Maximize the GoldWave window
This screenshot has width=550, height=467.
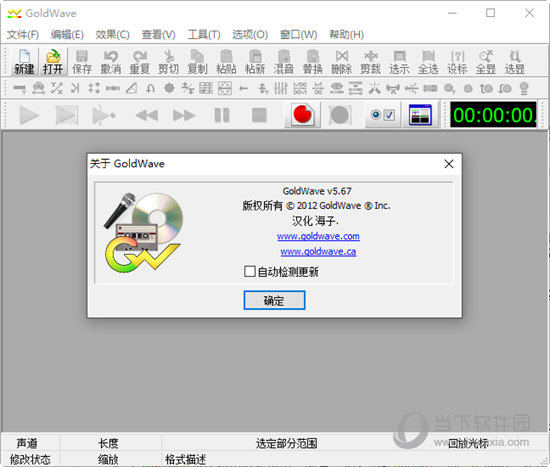click(490, 13)
